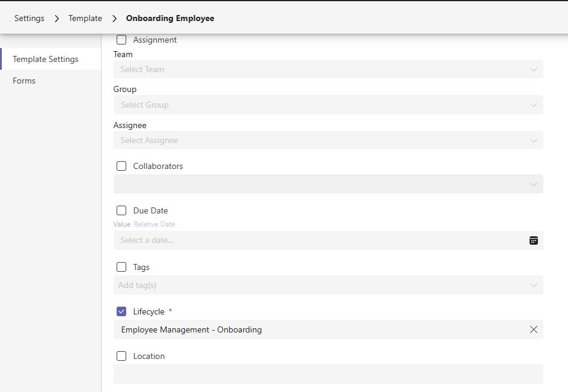Expand the Collaborators dropdown chevron
This screenshot has height=392, width=568.
(533, 185)
